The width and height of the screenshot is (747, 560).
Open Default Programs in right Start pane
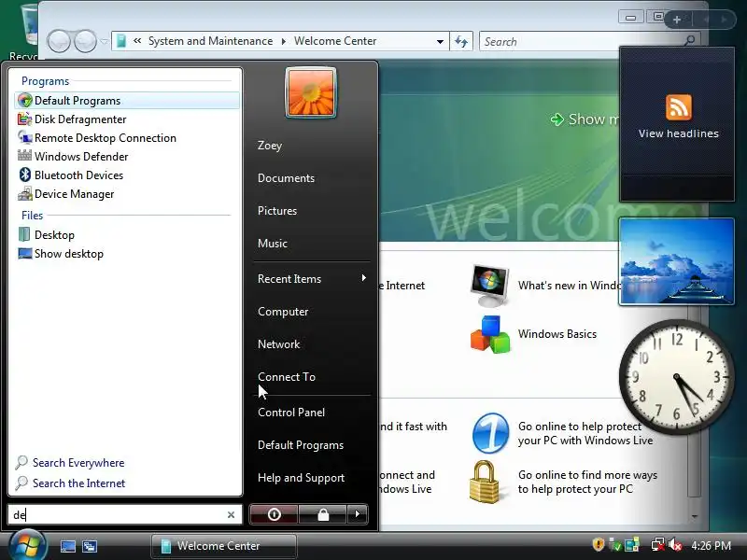click(300, 445)
